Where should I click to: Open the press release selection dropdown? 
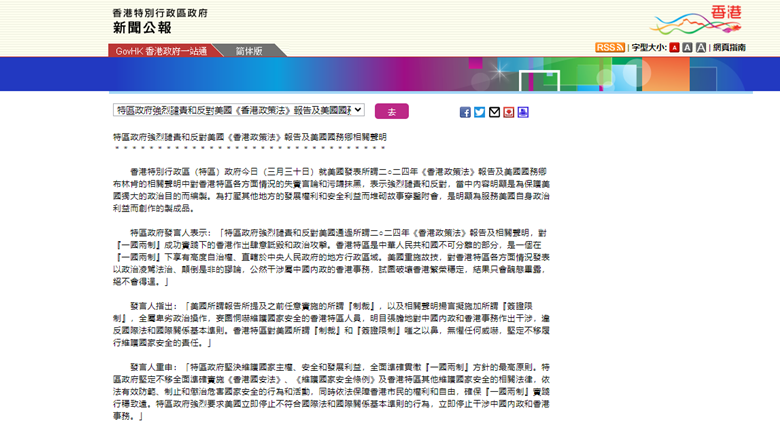tap(238, 110)
